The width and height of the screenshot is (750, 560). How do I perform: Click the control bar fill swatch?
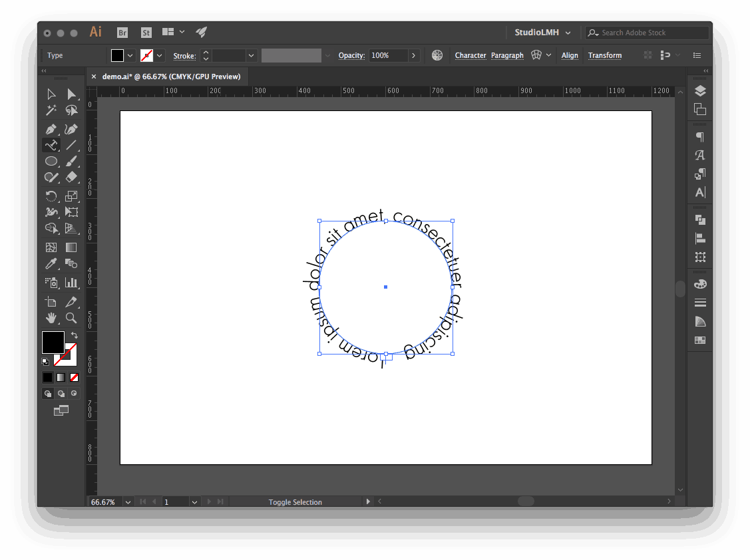coord(117,55)
